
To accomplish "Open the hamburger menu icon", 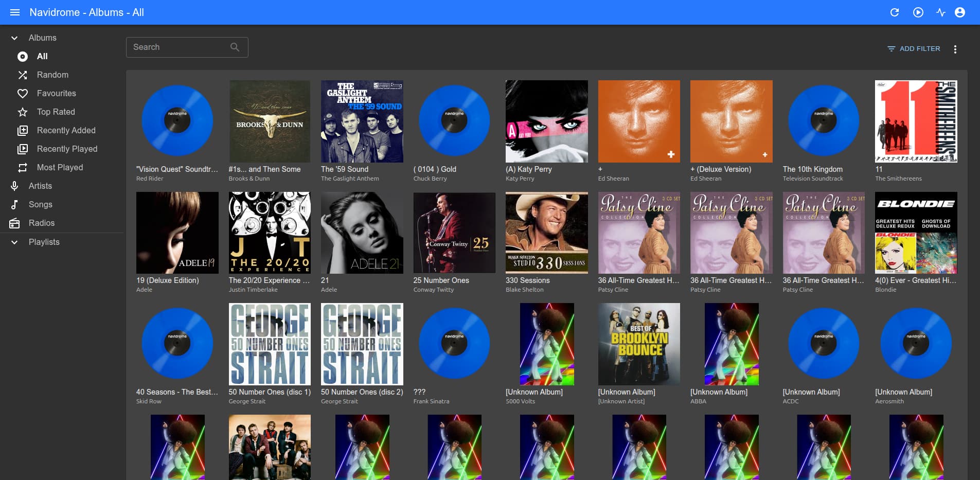I will click(x=15, y=12).
